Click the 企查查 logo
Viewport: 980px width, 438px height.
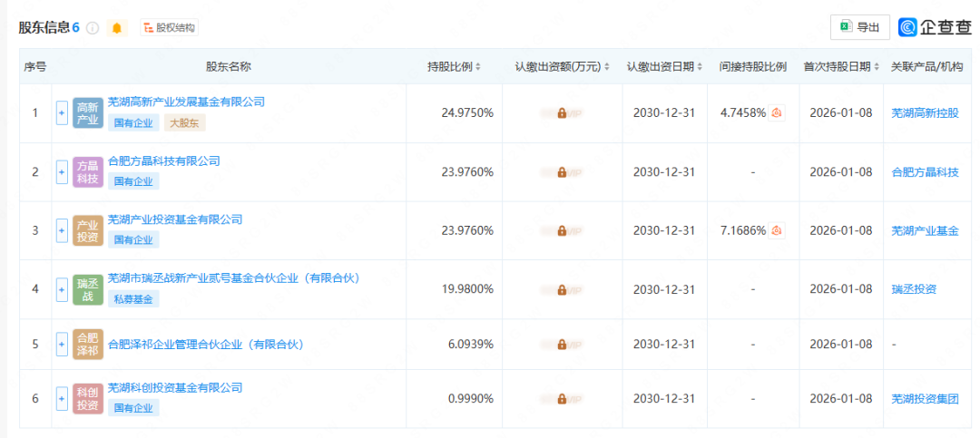(936, 27)
